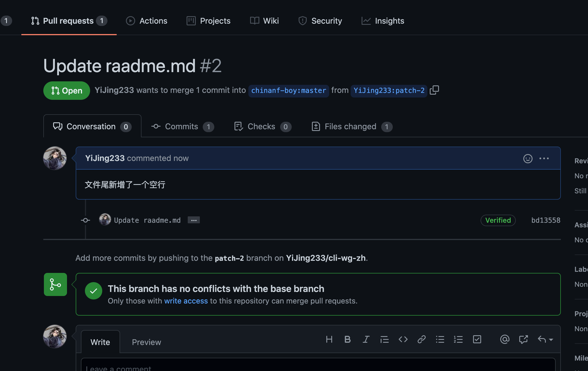The width and height of the screenshot is (588, 371).
Task: Apply bold formatting in the comment toolbar
Action: (347, 339)
